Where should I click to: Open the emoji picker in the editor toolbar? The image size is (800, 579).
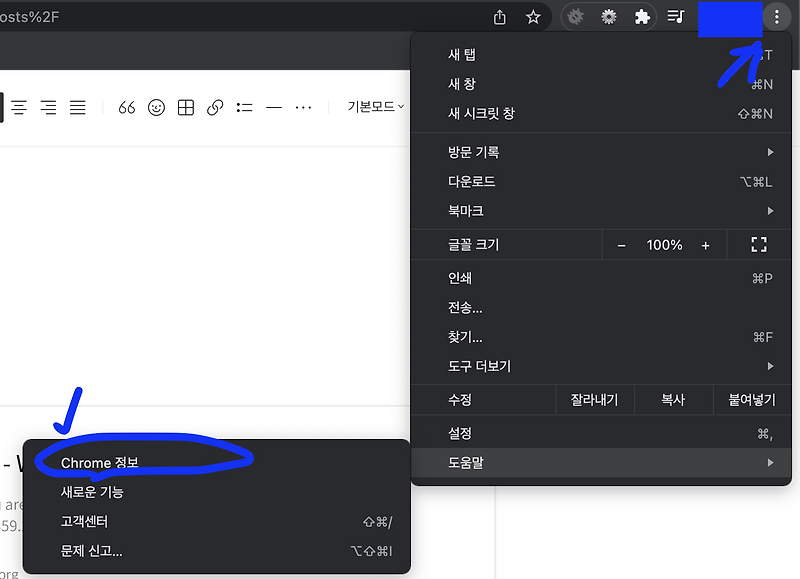pyautogui.click(x=156, y=107)
